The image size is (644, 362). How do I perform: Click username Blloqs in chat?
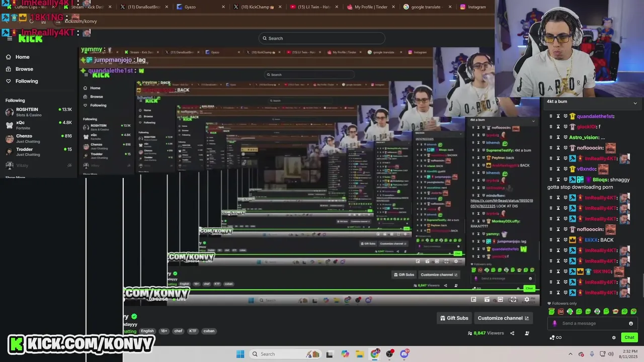[600, 179]
